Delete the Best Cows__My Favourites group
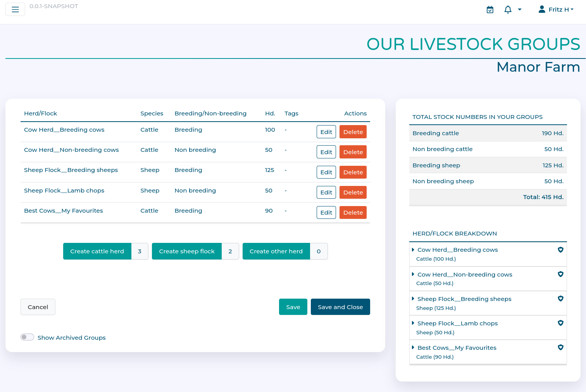The width and height of the screenshot is (586, 392). 353,213
